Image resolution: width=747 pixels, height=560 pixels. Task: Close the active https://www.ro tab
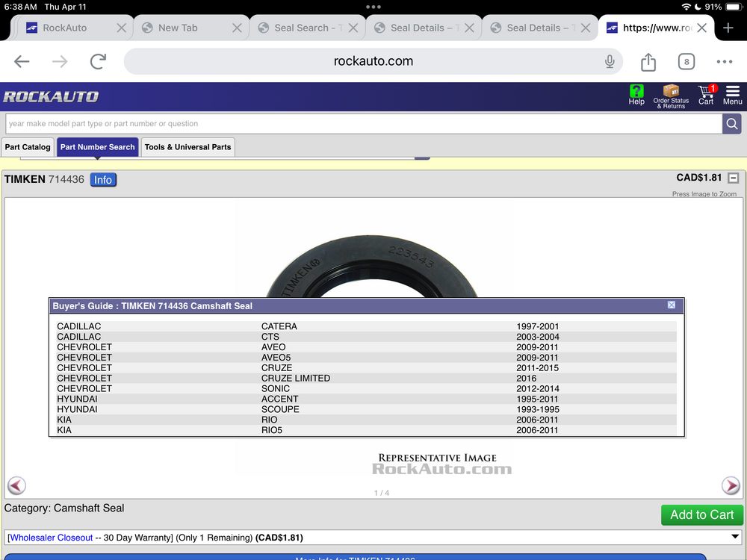tap(701, 28)
